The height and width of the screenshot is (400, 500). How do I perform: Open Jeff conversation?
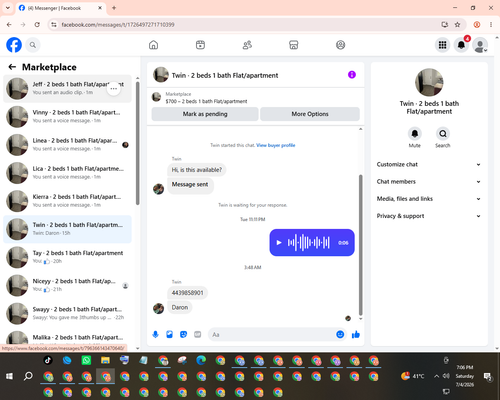coord(67,89)
